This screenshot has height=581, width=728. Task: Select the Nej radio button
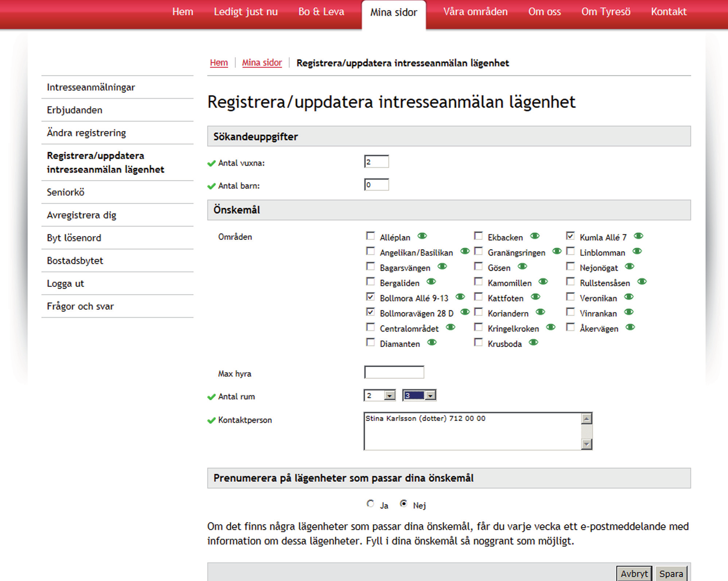404,504
